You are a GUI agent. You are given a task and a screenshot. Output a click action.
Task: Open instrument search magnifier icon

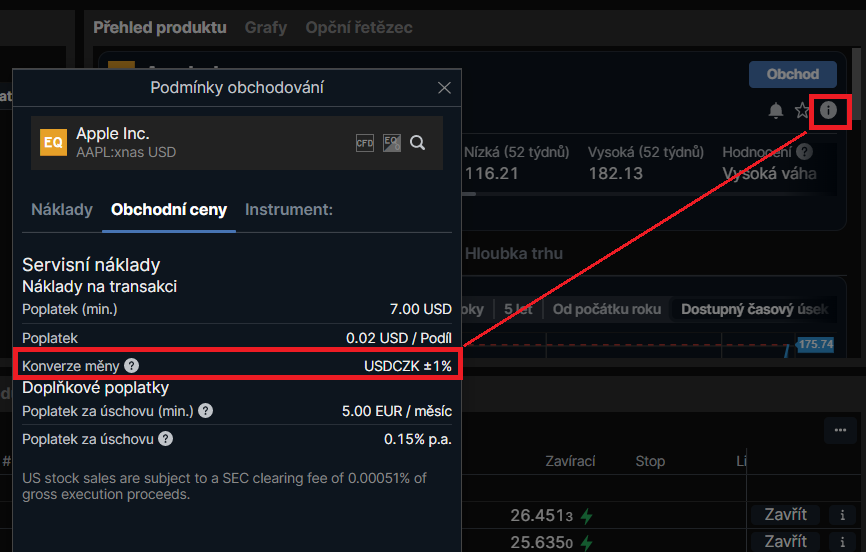(x=418, y=143)
